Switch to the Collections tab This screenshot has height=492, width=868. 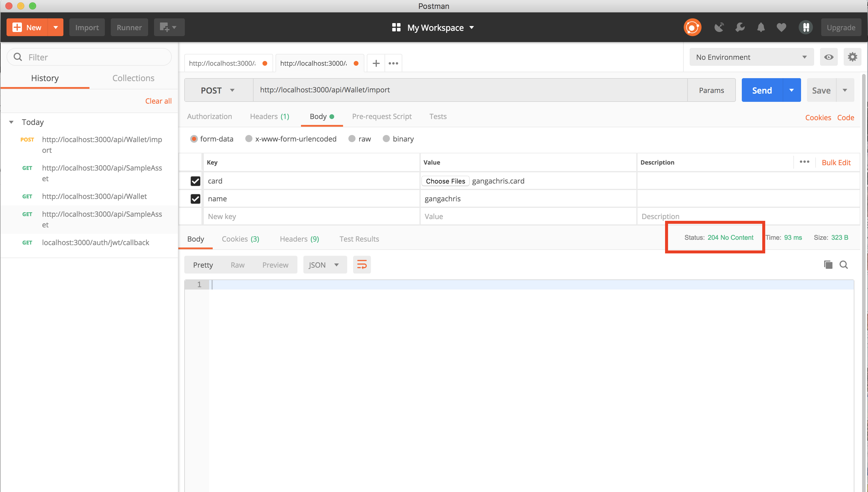(133, 78)
